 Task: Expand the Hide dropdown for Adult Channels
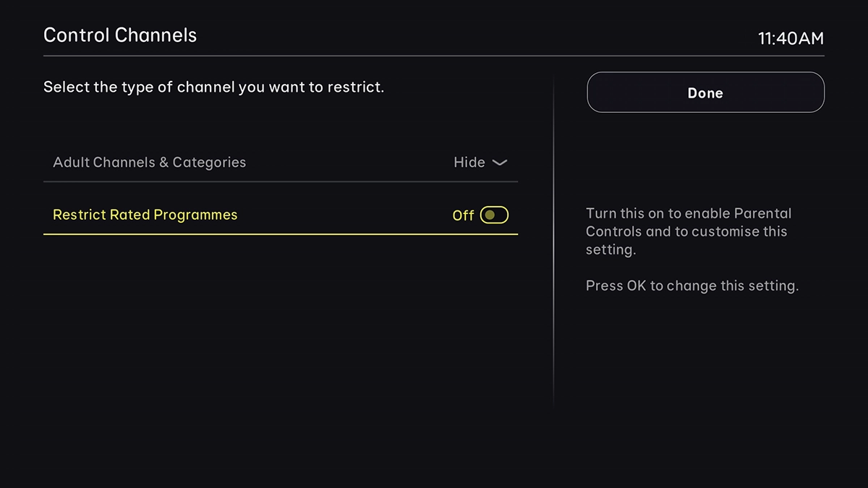pyautogui.click(x=501, y=163)
